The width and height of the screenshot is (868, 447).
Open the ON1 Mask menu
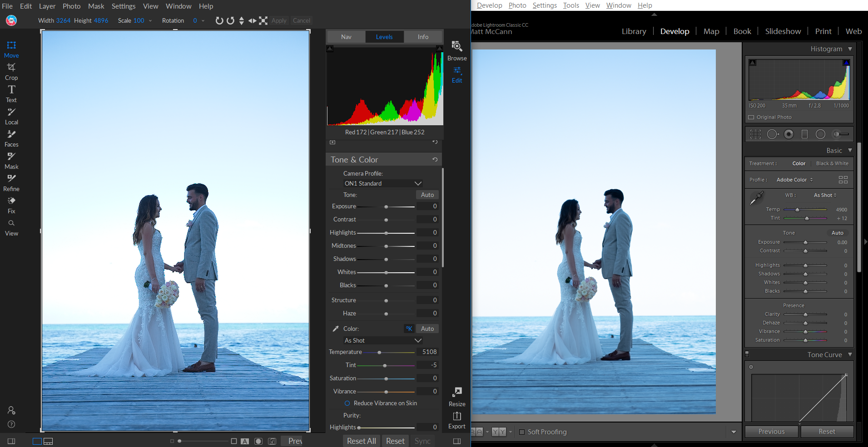pos(96,6)
